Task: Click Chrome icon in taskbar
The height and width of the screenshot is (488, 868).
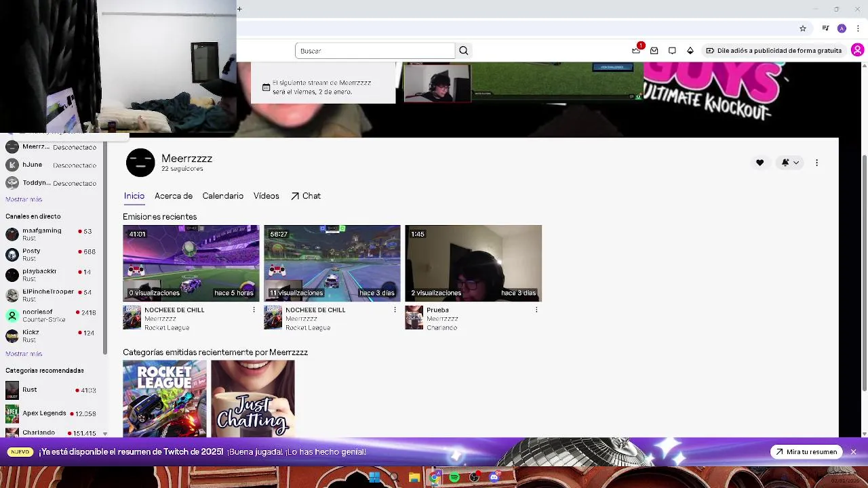Action: pos(434,477)
